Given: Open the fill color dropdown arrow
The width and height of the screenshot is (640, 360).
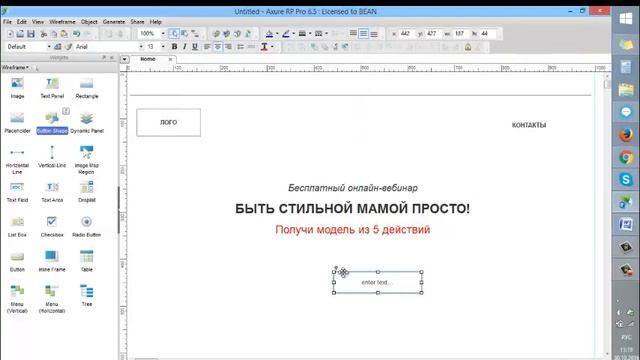Looking at the screenshot, I should pyautogui.click(x=277, y=33).
